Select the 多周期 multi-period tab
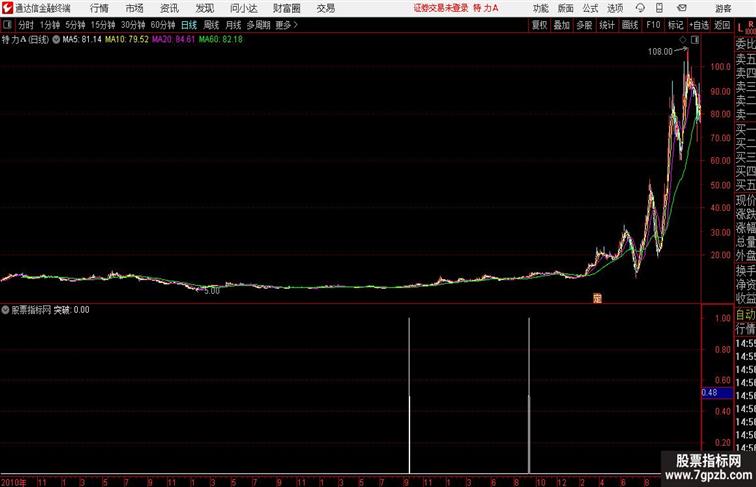 coord(258,25)
